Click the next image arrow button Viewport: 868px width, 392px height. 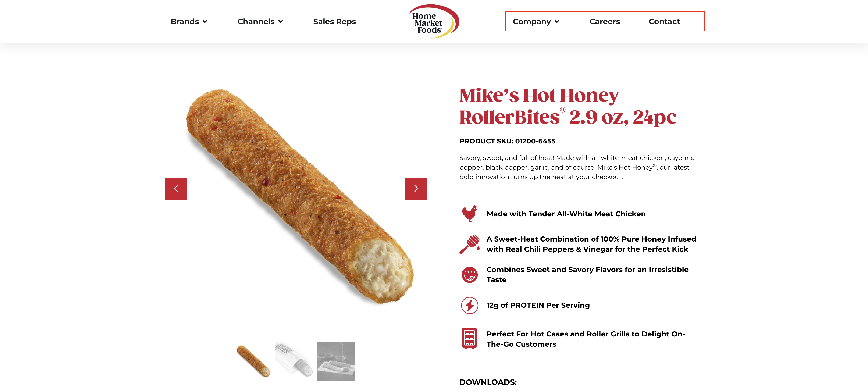416,188
